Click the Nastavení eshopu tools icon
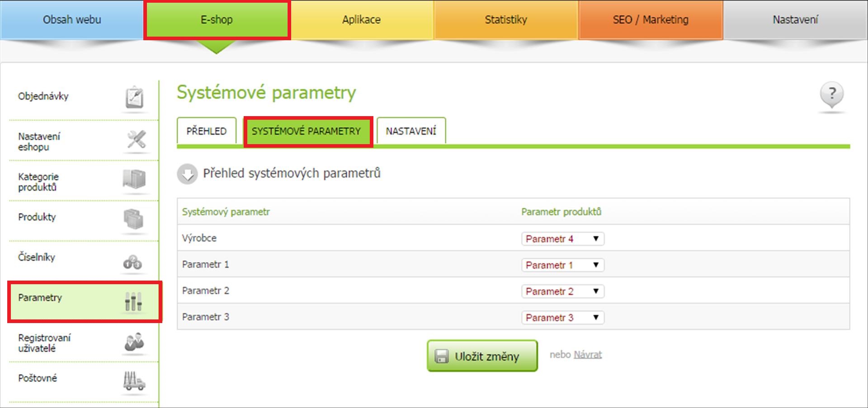 pos(136,139)
